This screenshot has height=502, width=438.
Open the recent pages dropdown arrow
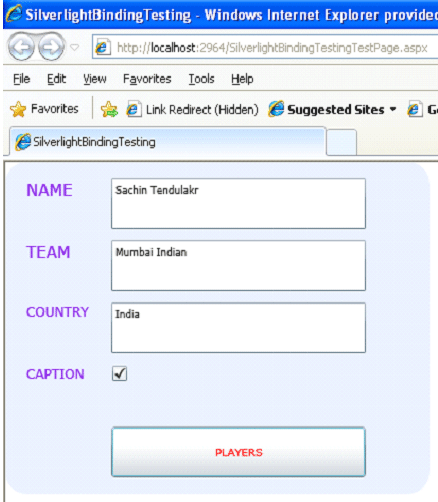pos(75,47)
